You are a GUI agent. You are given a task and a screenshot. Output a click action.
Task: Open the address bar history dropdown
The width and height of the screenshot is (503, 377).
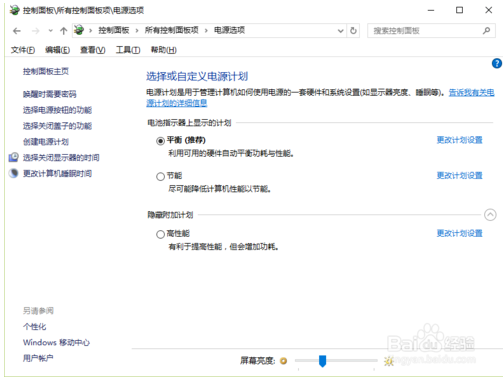pyautogui.click(x=340, y=31)
